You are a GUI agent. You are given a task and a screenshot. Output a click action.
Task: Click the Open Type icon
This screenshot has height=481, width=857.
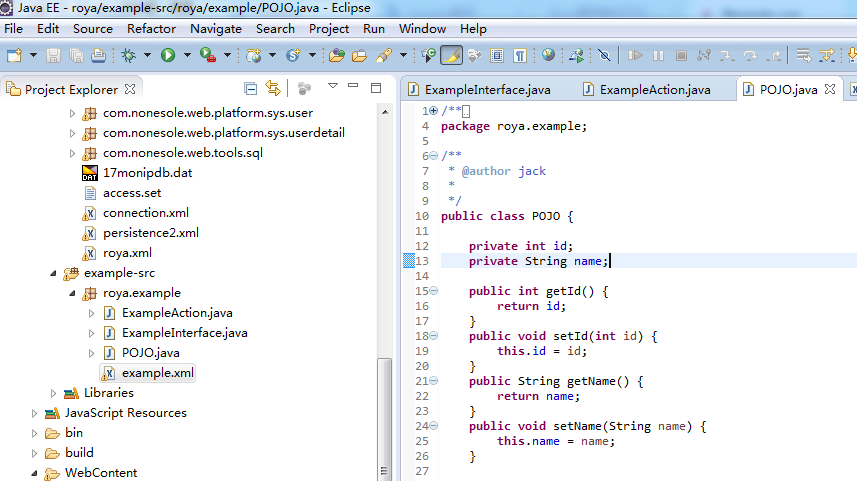tap(337, 55)
